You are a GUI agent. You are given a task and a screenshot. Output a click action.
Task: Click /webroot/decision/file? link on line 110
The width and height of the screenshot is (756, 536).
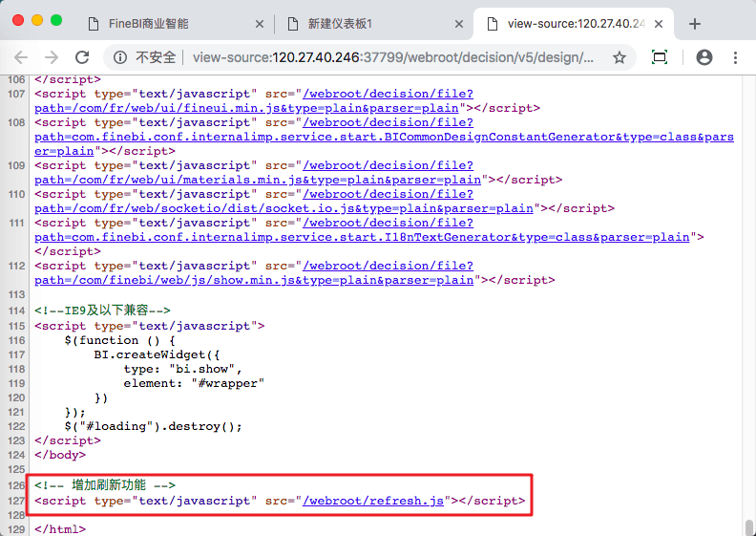pyautogui.click(x=388, y=194)
